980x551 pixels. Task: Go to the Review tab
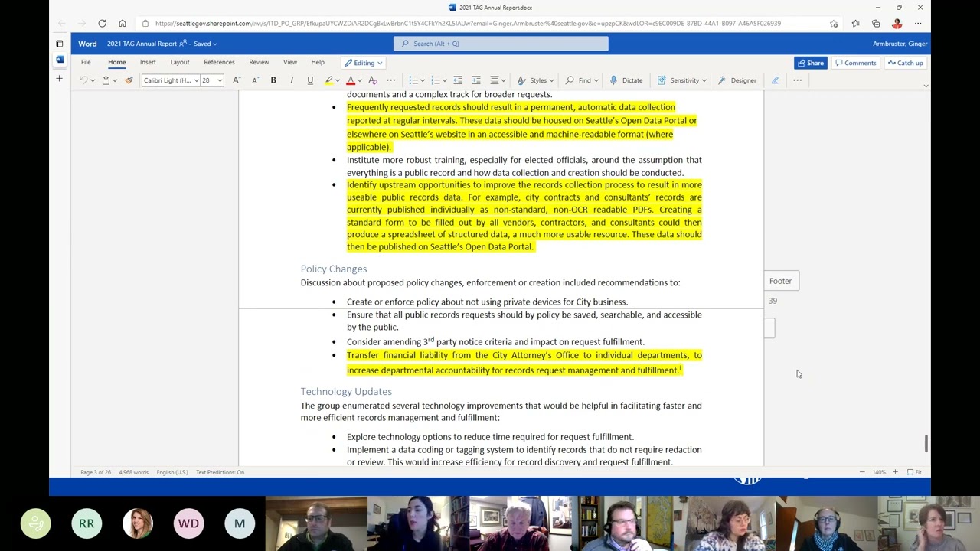[259, 62]
